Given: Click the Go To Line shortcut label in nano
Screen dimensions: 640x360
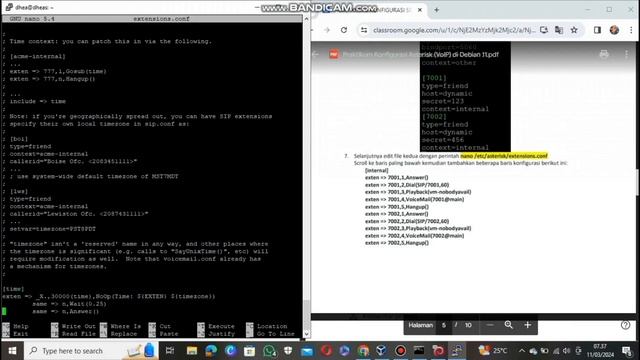Looking at the screenshot, I should [276, 334].
